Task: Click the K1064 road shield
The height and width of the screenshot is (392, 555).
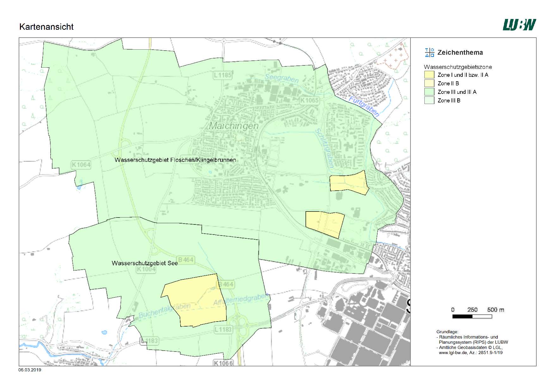Action: pyautogui.click(x=81, y=165)
